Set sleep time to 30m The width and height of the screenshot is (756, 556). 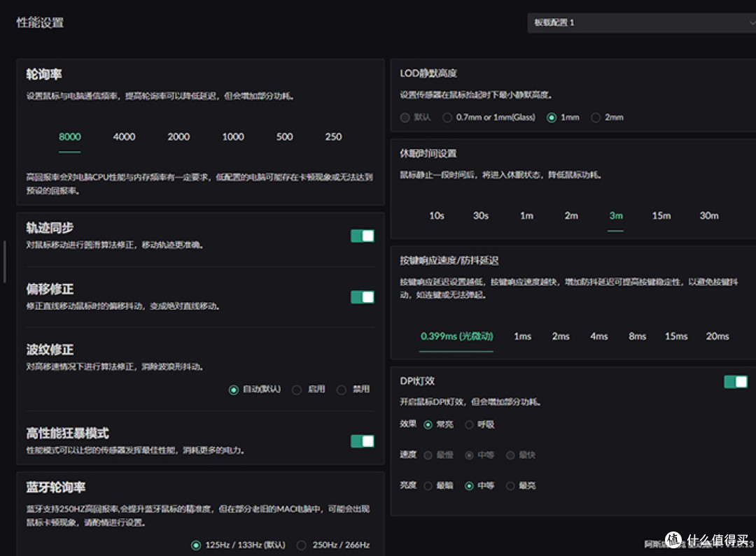tap(708, 216)
